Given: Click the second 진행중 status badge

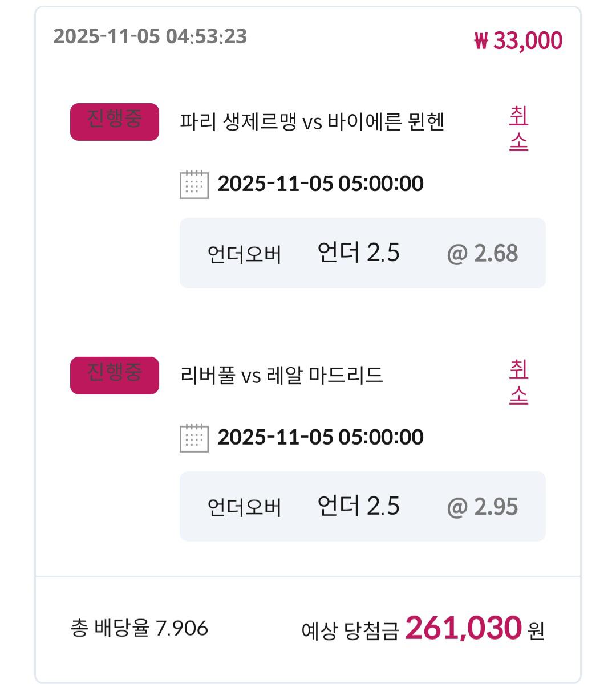Looking at the screenshot, I should point(115,375).
